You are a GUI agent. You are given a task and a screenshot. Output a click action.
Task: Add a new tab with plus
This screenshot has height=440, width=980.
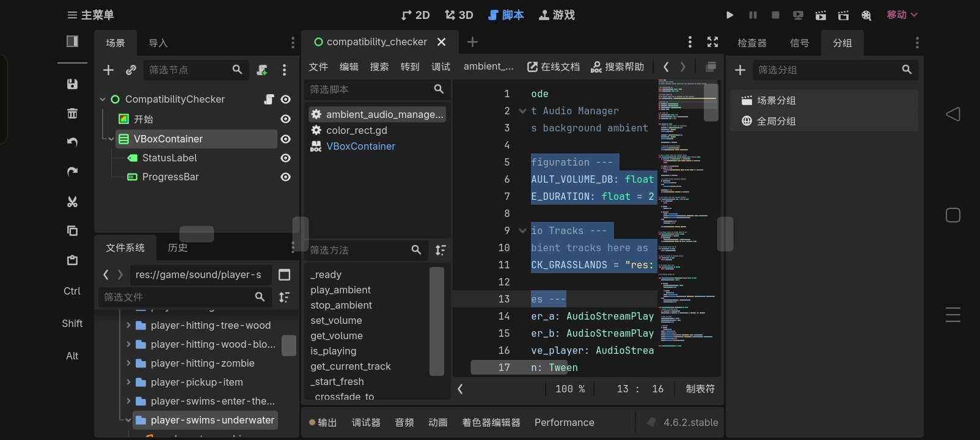472,42
